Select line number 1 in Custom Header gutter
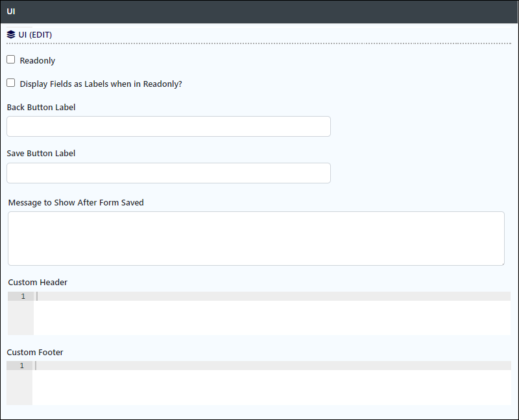Viewport: 519px width, 420px height. pyautogui.click(x=23, y=296)
